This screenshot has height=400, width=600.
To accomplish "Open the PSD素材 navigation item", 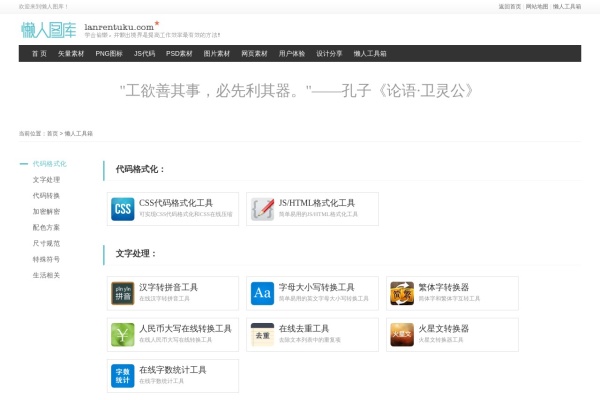I will 180,54.
